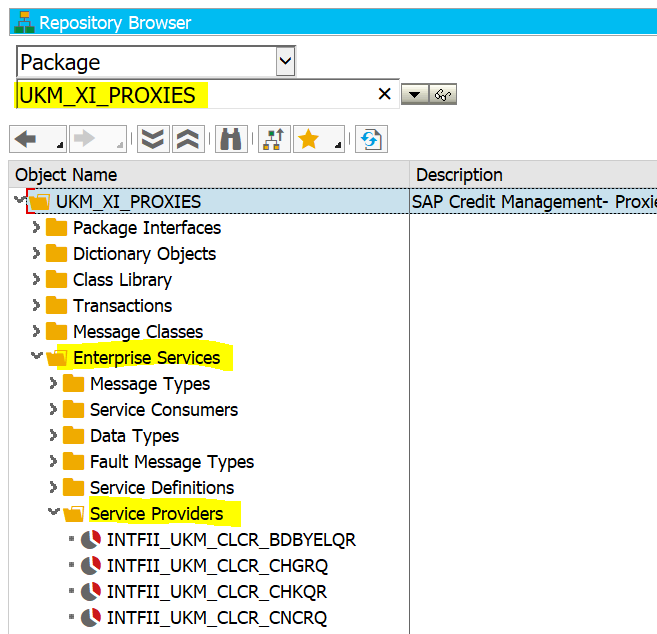
Task: Collapse the Service Providers folder
Action: pyautogui.click(x=54, y=512)
